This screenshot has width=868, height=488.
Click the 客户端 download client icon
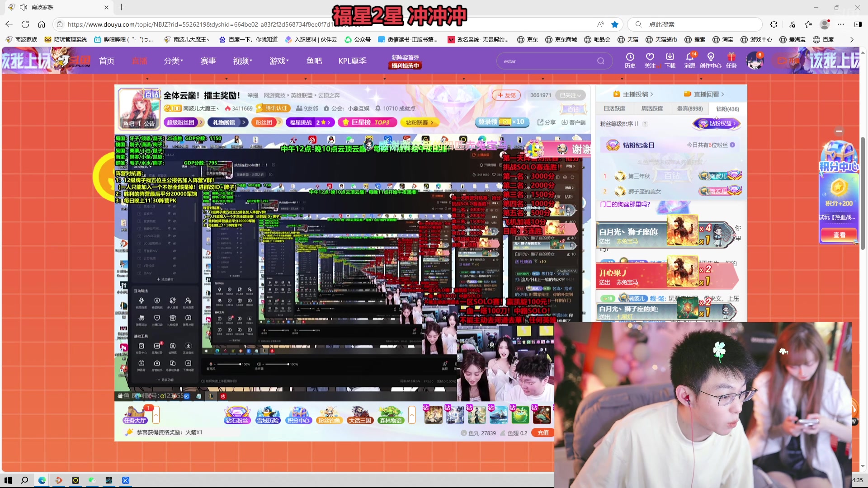pos(573,122)
